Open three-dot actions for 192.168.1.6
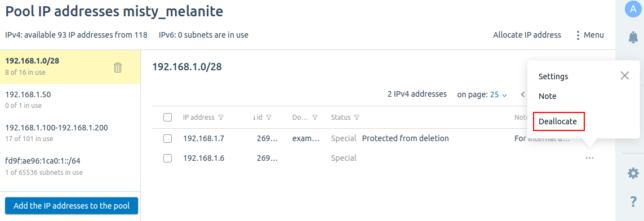This screenshot has width=644, height=221. tap(590, 158)
